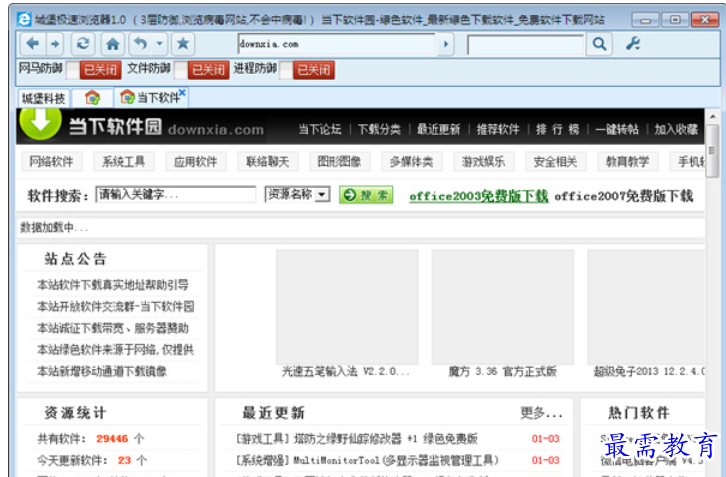Image resolution: width=726 pixels, height=477 pixels.
Task: Minimize the browser window
Action: [x=645, y=19]
